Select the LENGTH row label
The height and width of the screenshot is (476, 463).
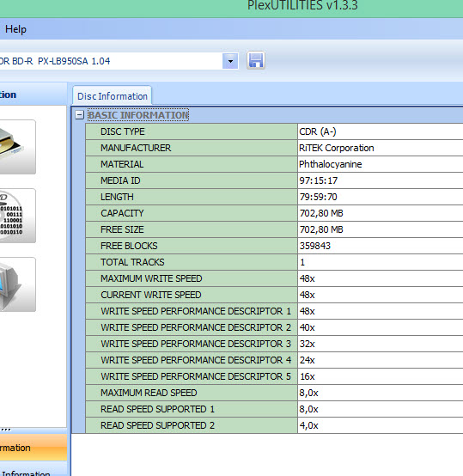click(117, 197)
